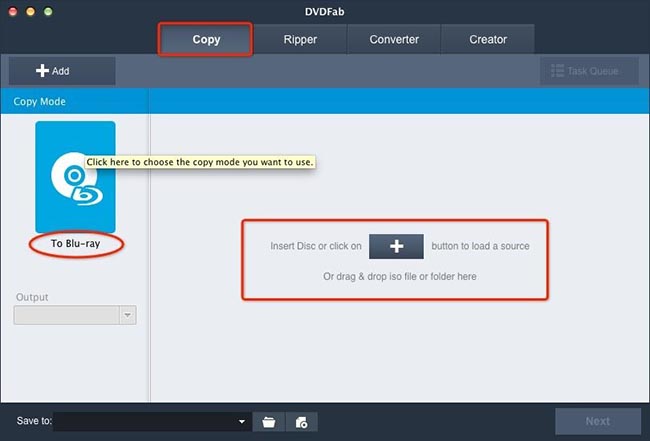Expand the Output dropdown arrow
Screen dimensions: 650x441
click(x=128, y=315)
